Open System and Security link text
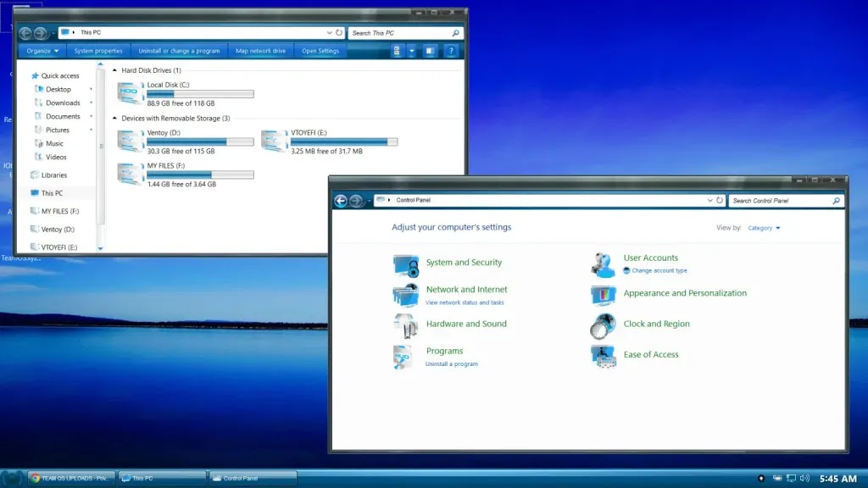Image resolution: width=868 pixels, height=488 pixels. pyautogui.click(x=464, y=263)
